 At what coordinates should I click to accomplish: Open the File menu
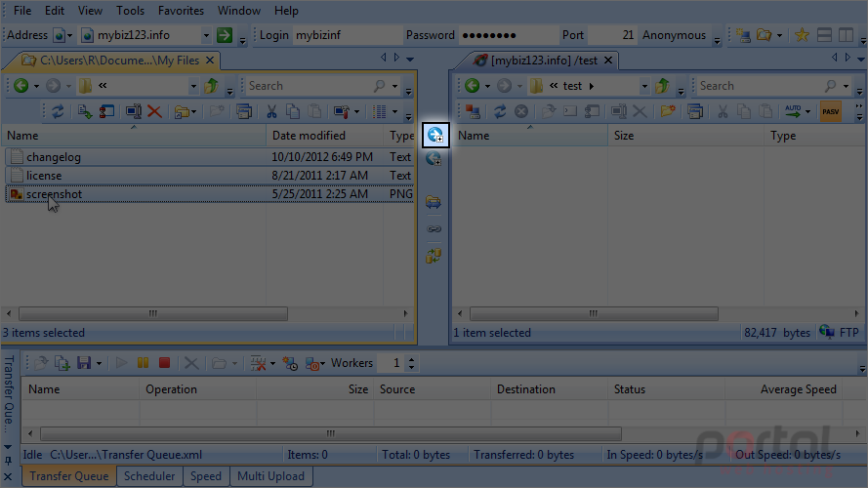(x=22, y=11)
